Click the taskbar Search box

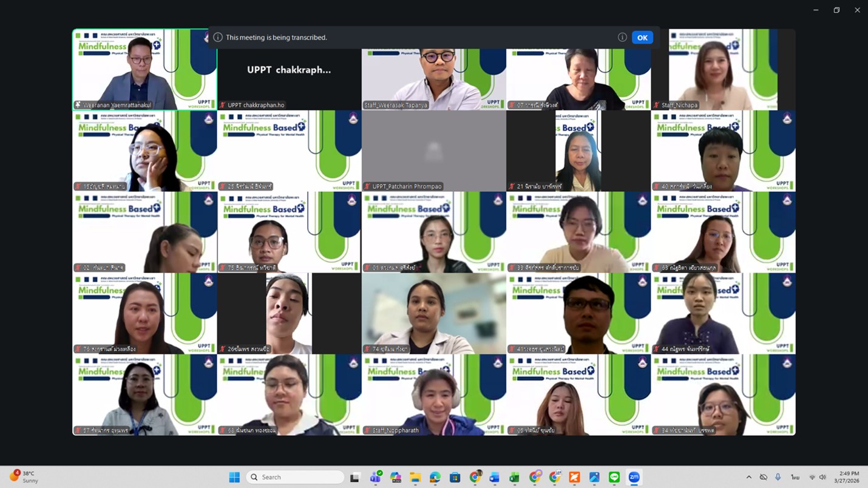(295, 478)
